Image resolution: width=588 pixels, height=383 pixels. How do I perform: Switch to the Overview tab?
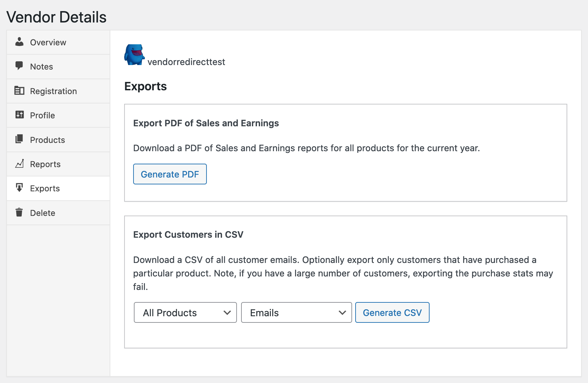click(48, 43)
